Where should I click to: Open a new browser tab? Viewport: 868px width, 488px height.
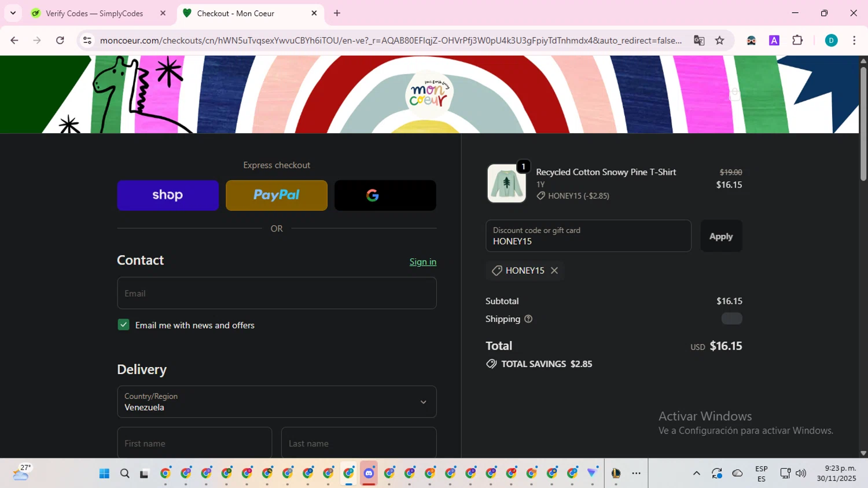point(337,13)
